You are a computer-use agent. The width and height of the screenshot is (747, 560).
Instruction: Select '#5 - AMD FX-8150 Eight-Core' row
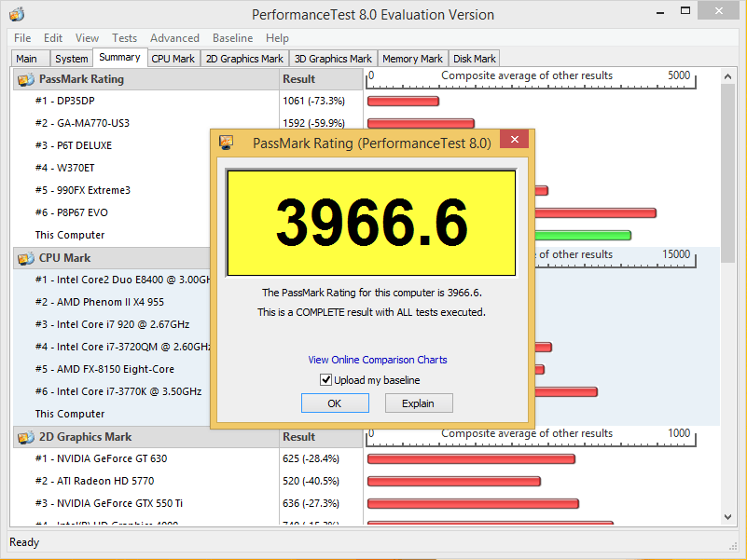104,370
